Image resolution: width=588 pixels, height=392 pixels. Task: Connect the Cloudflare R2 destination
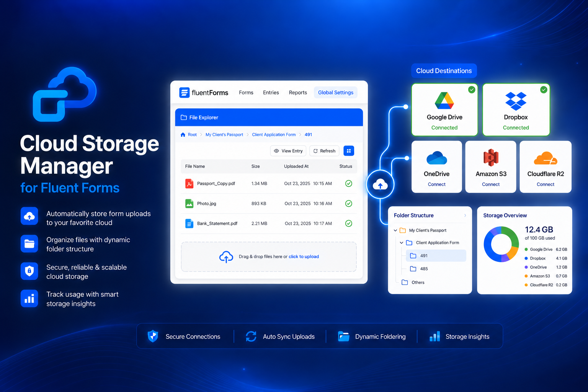(x=546, y=185)
